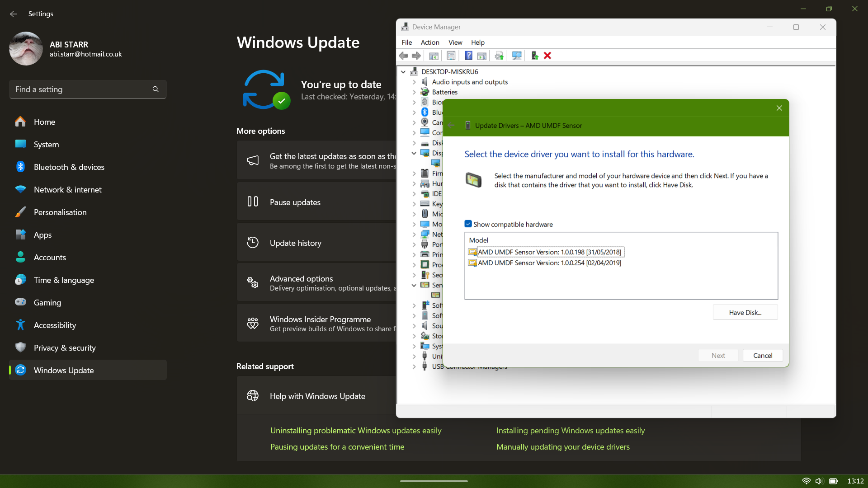Select AMD UMDF Sensor version 1.0.0.254 driver

pos(549,263)
